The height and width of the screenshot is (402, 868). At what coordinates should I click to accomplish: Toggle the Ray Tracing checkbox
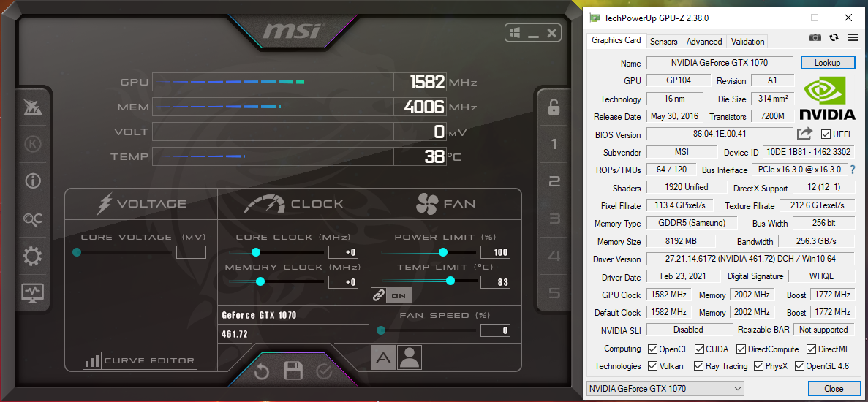tap(699, 366)
